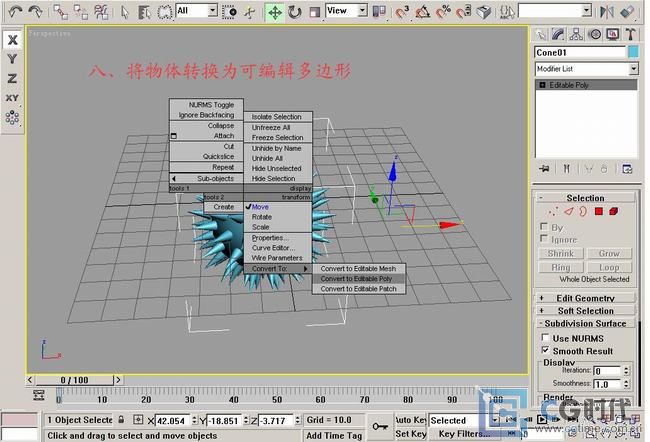
Task: Select the Edge sub-object level icon
Action: tap(568, 211)
